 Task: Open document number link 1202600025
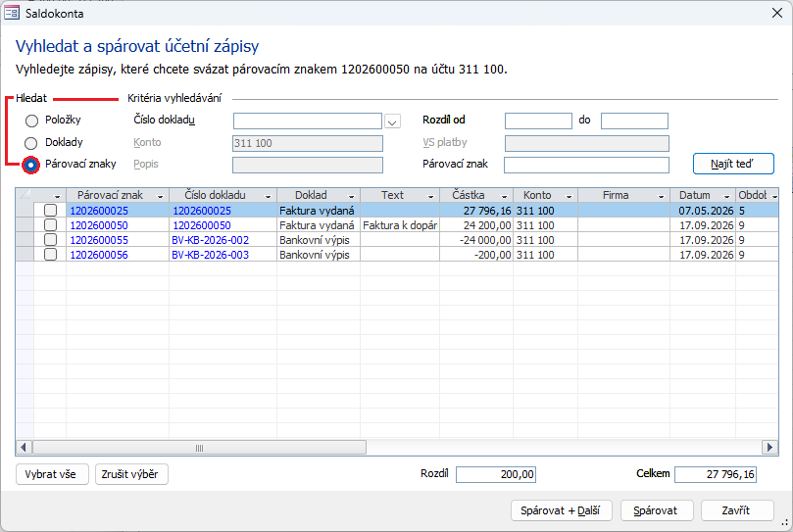click(x=202, y=211)
